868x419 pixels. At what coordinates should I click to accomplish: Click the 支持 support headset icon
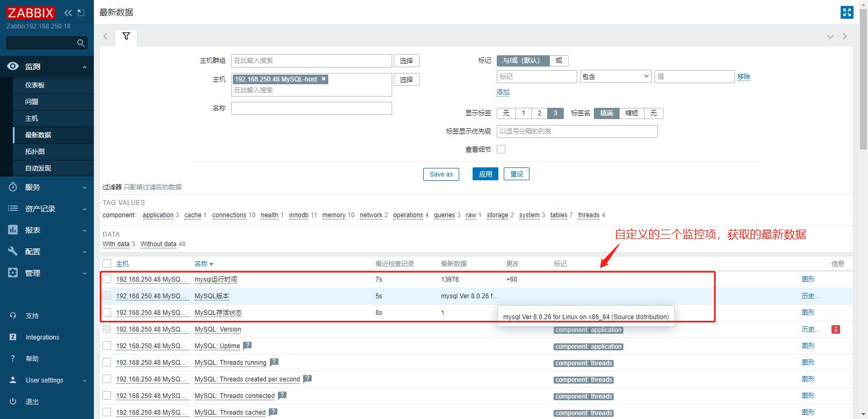tap(13, 316)
